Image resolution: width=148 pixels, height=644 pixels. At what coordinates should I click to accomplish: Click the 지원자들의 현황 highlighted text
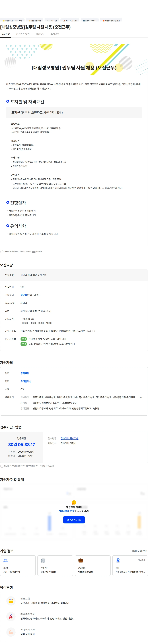[66, 511]
